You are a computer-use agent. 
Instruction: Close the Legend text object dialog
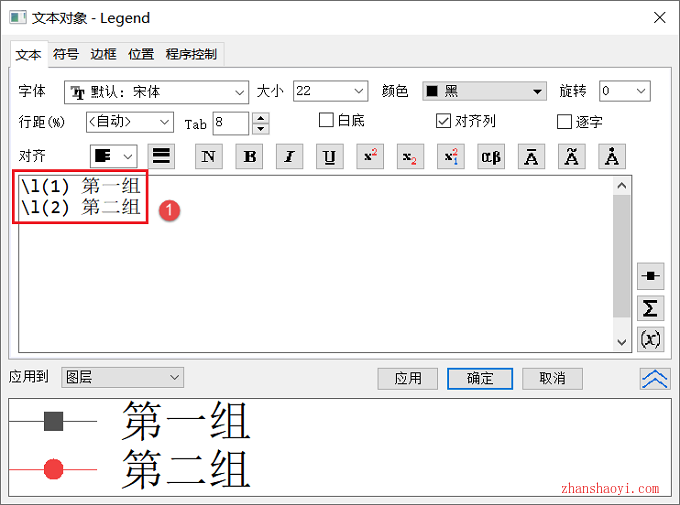(660, 18)
